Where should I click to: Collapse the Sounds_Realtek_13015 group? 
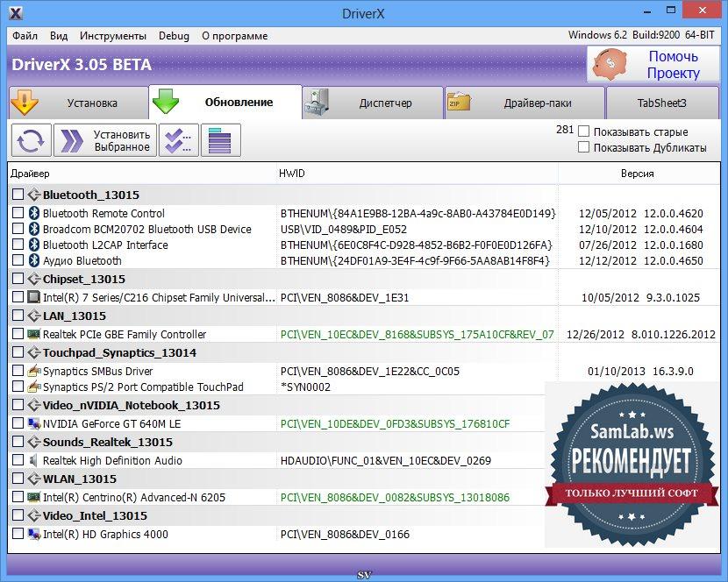coord(34,443)
